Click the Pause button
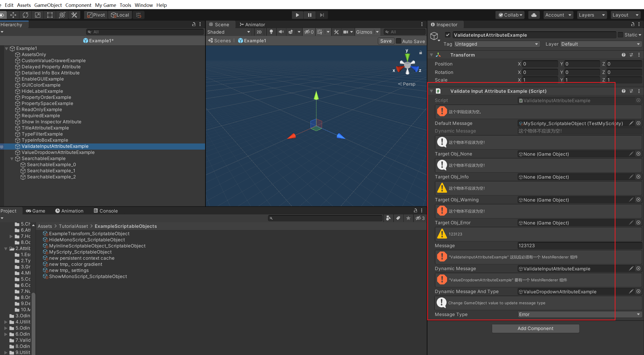Image resolution: width=644 pixels, height=355 pixels. pos(310,15)
